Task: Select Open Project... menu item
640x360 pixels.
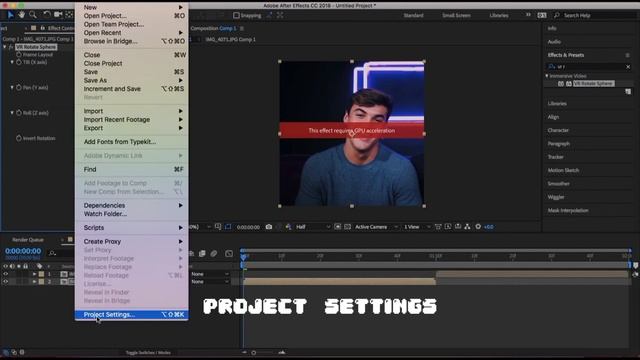Action: (x=131, y=16)
